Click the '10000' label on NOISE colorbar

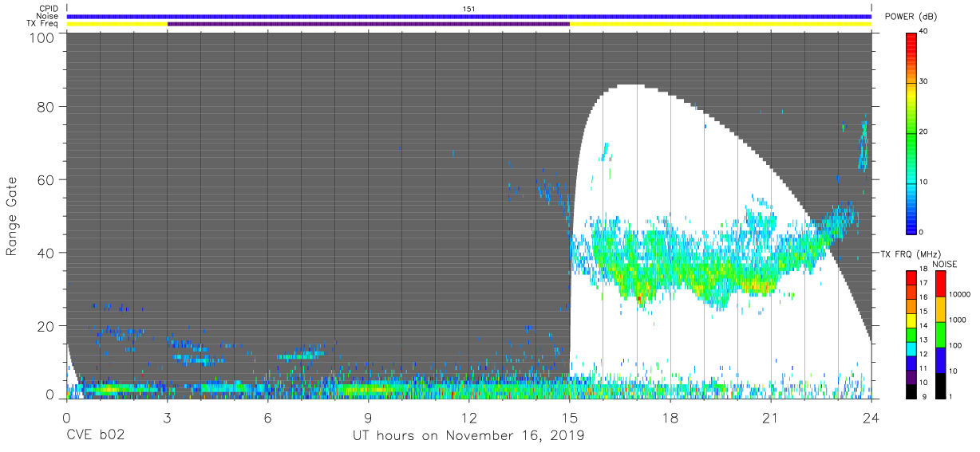tap(958, 294)
